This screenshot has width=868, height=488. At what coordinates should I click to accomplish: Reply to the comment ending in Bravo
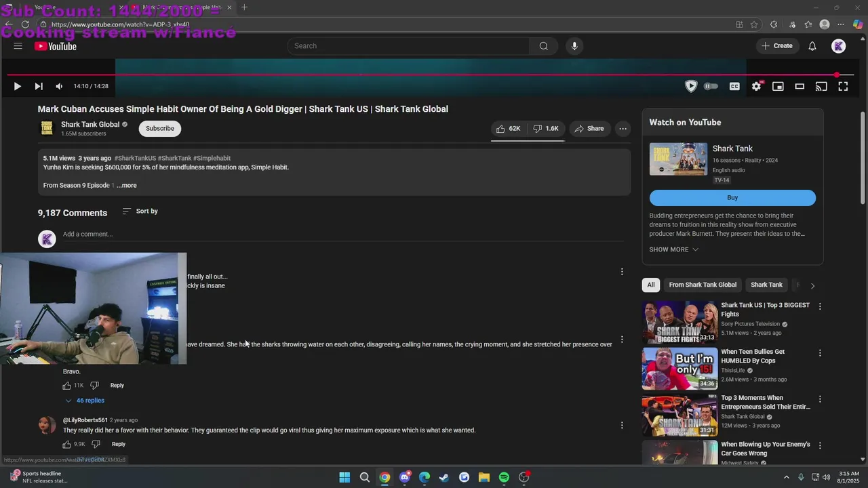tap(117, 386)
